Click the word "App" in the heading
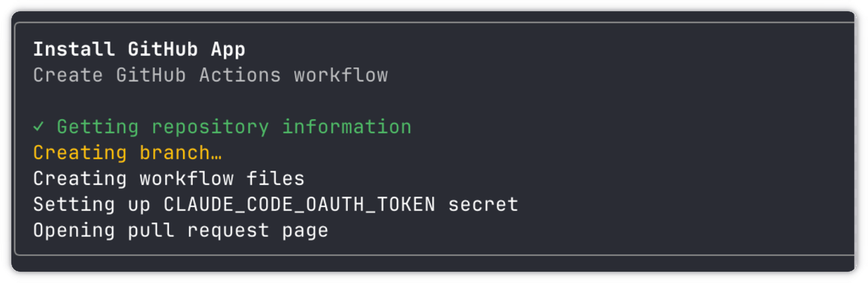The image size is (868, 283). point(228,49)
